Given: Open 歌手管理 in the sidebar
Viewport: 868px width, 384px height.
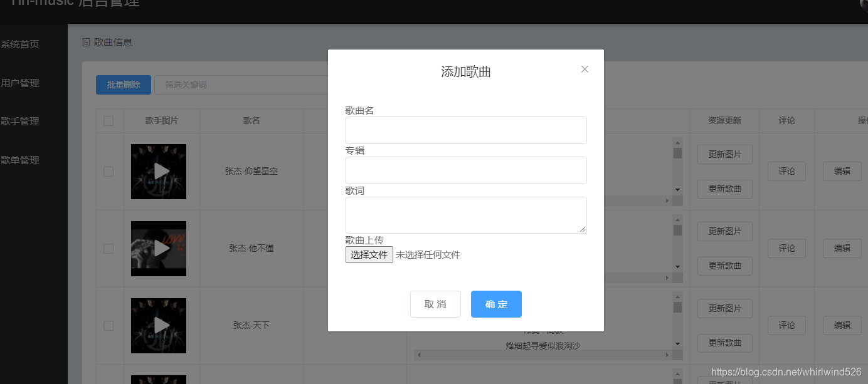Looking at the screenshot, I should tap(20, 121).
